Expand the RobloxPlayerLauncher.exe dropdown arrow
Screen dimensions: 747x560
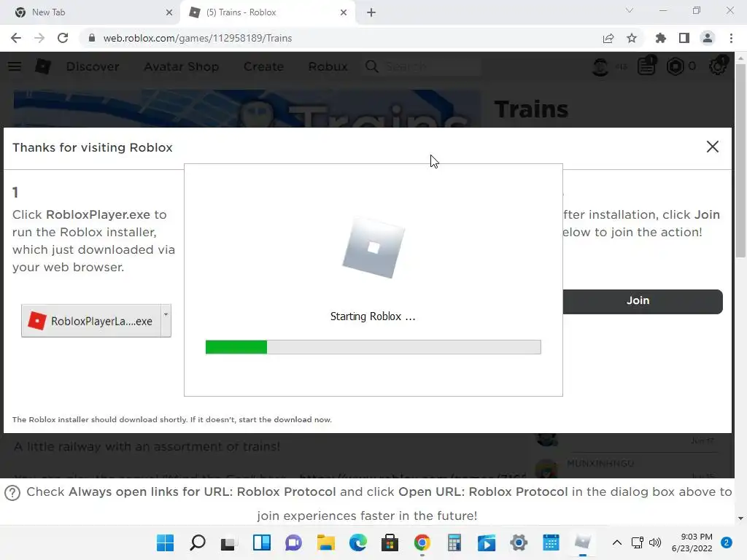tap(166, 321)
